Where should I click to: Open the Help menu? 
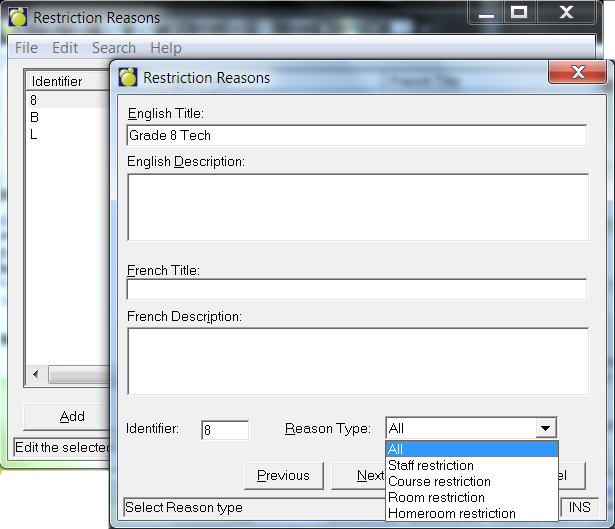[x=166, y=48]
